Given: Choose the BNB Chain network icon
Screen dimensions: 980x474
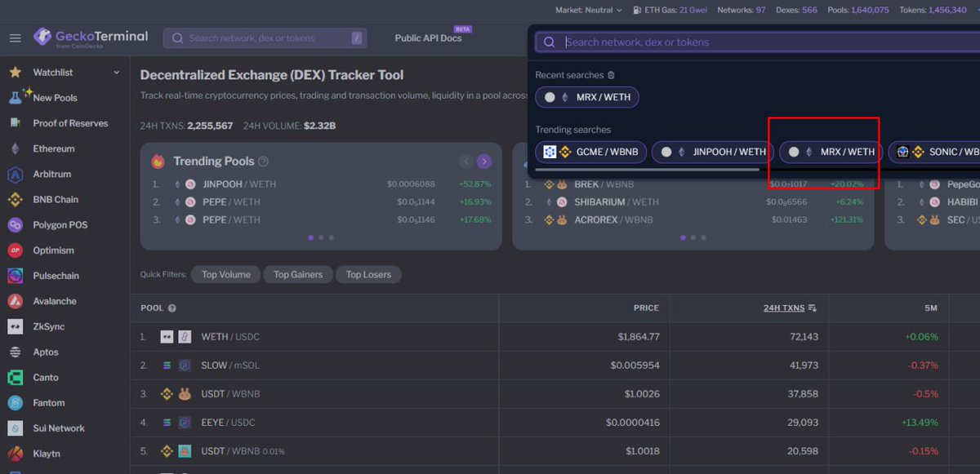Looking at the screenshot, I should (15, 199).
